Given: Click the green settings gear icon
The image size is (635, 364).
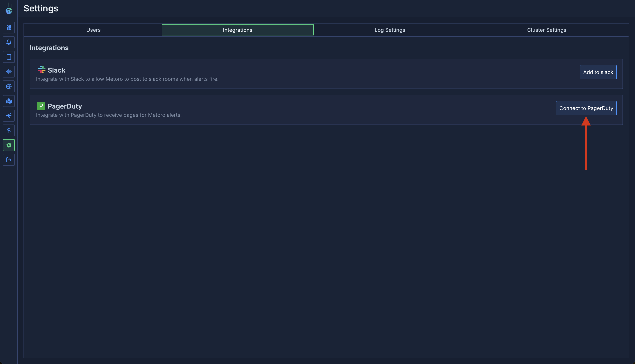Looking at the screenshot, I should point(9,145).
